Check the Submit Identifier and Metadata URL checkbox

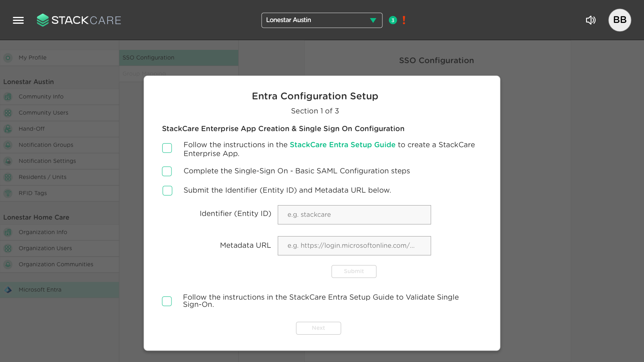point(167,191)
